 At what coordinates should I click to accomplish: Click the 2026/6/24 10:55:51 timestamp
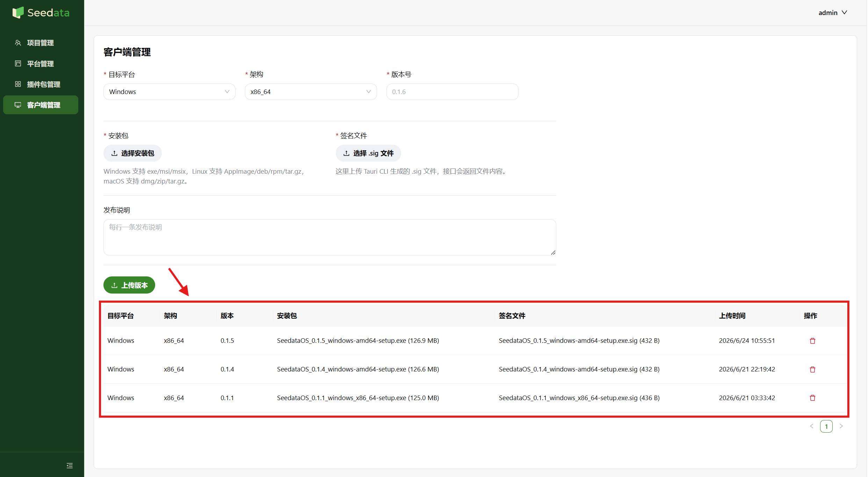point(747,340)
